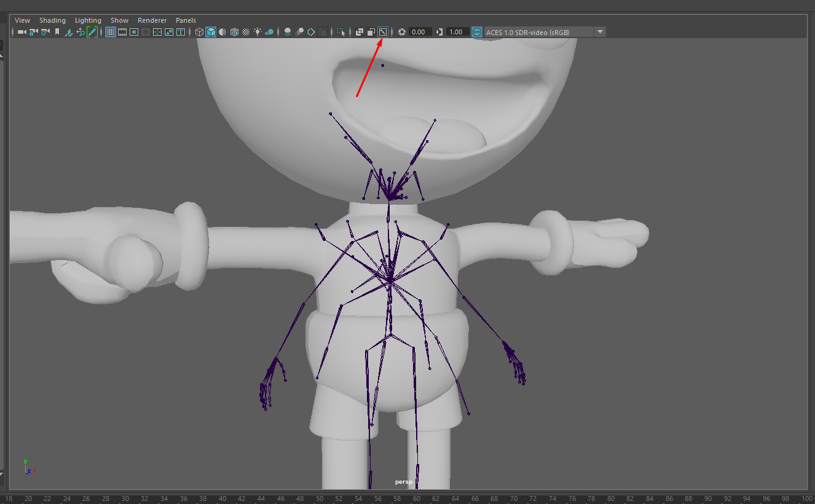Open the Renderer menu
815x504 pixels.
[152, 20]
